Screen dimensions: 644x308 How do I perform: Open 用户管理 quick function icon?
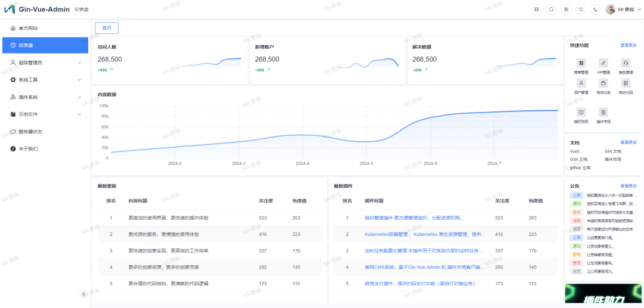pyautogui.click(x=581, y=83)
